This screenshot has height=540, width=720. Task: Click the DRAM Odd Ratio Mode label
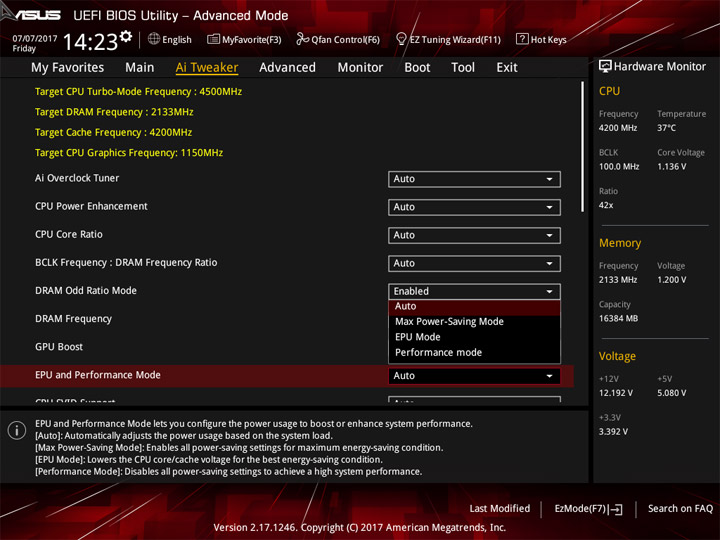(86, 291)
